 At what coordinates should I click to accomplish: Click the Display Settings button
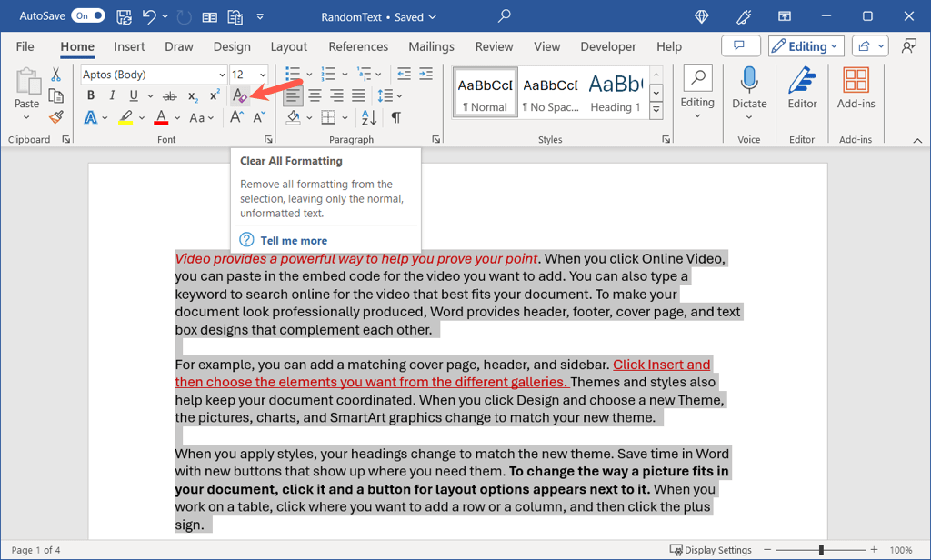(711, 550)
